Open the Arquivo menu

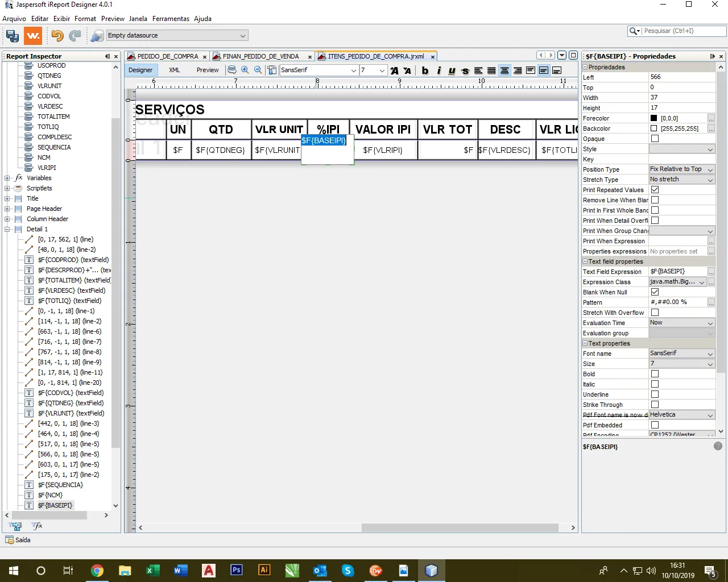(x=14, y=19)
